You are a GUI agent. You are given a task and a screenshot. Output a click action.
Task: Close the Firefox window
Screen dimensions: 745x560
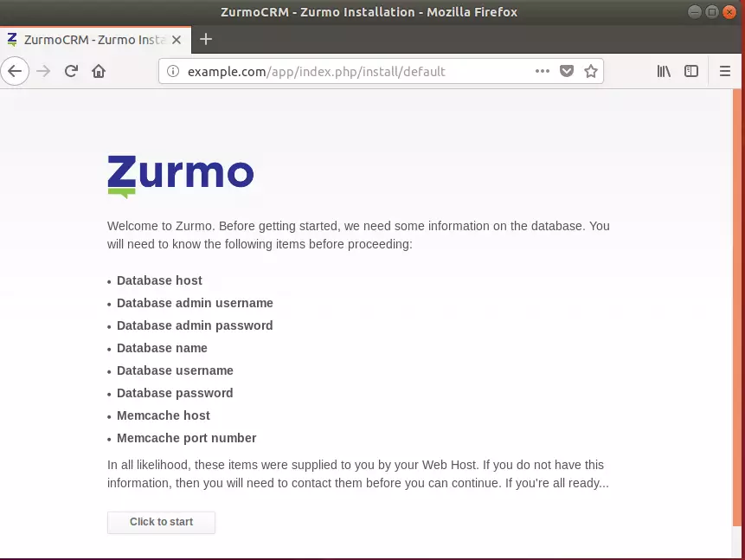pyautogui.click(x=729, y=12)
